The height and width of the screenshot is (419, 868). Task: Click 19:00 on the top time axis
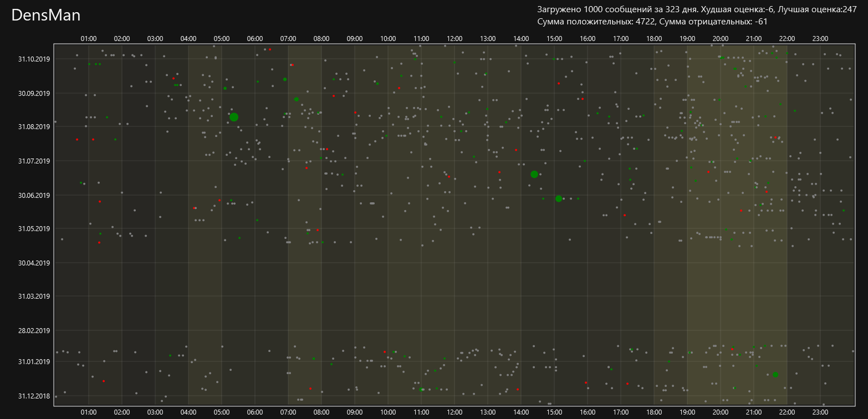coord(687,39)
